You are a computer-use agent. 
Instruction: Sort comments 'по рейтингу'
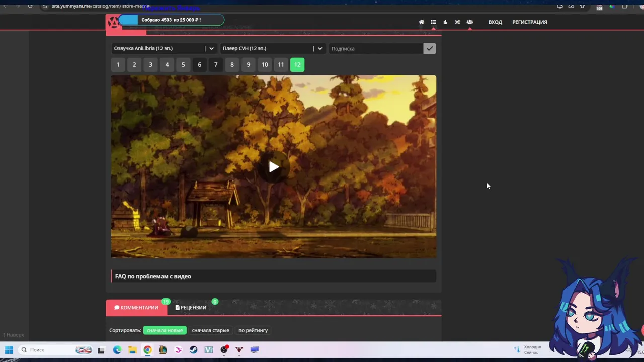(253, 330)
